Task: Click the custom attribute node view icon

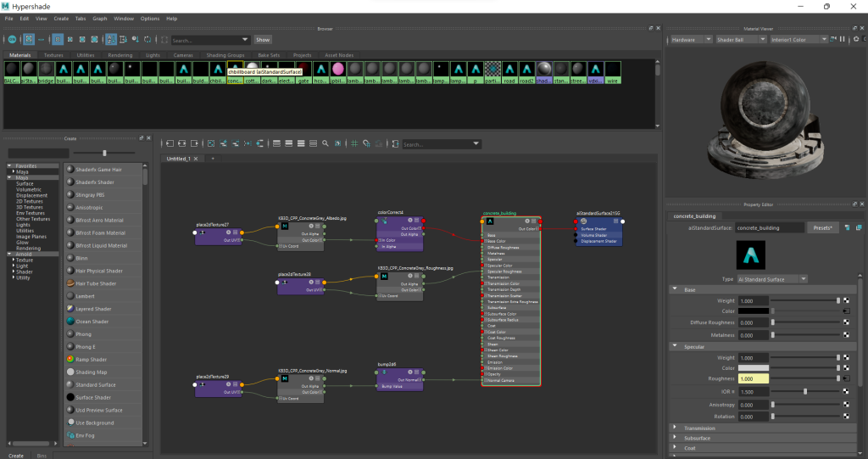Action: tap(314, 143)
